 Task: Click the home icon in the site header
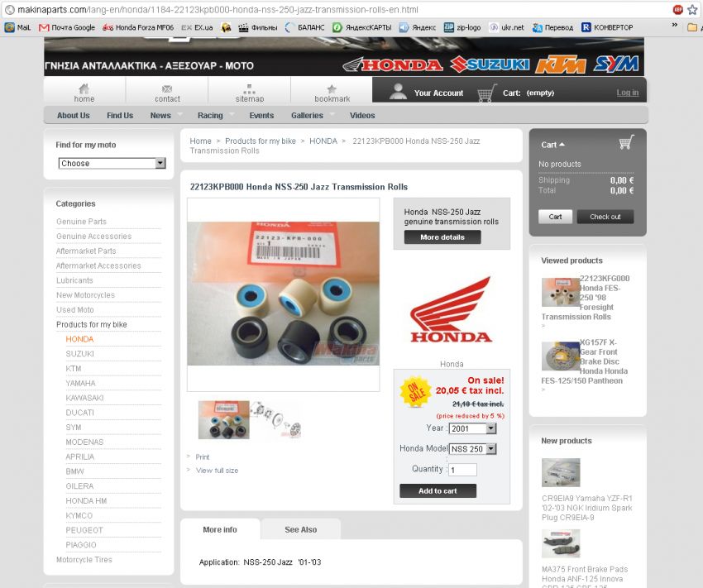tap(84, 88)
